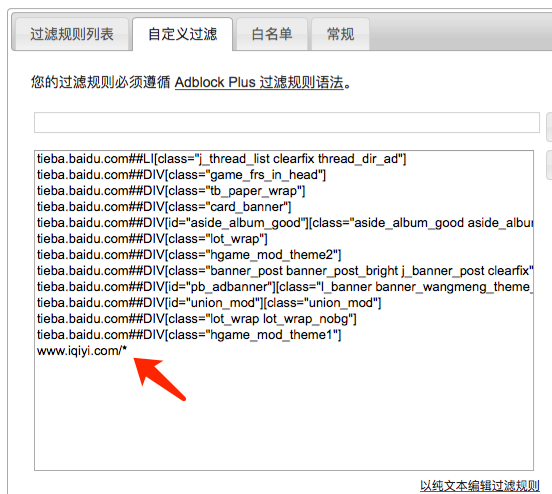
Task: Click the 以纯文本编辑过滤规则 link
Action: point(479,486)
